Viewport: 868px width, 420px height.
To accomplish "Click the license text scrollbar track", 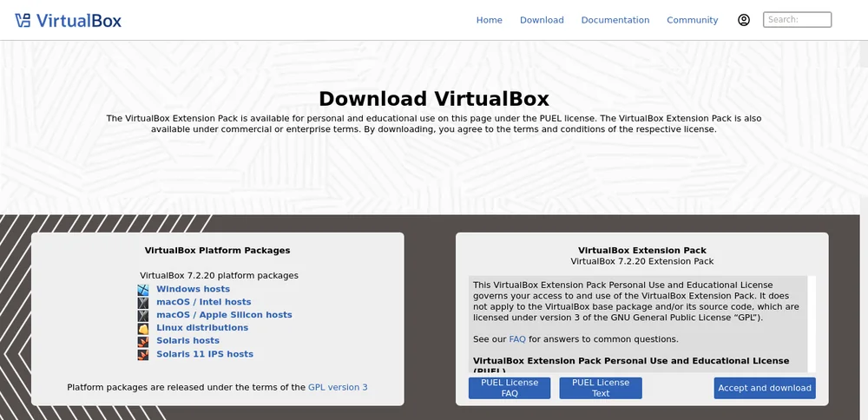I will [x=812, y=325].
